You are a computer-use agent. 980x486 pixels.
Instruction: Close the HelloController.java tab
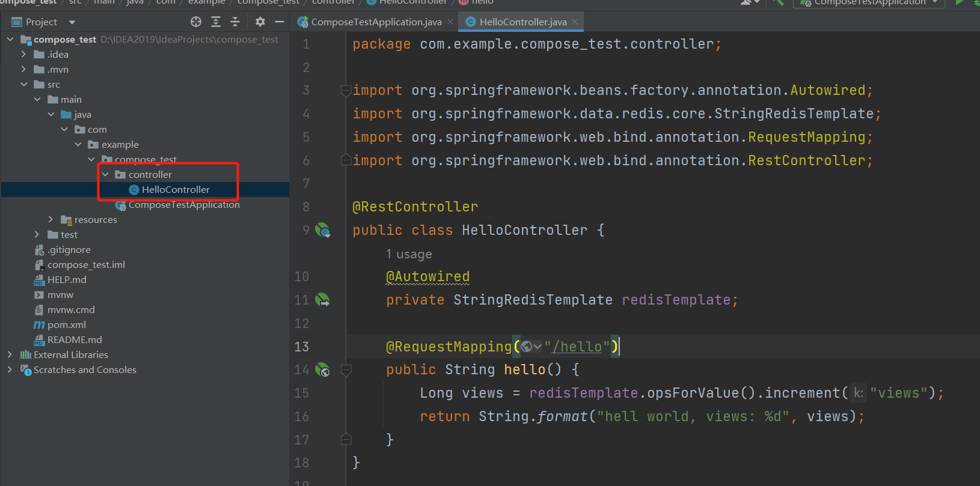point(575,22)
